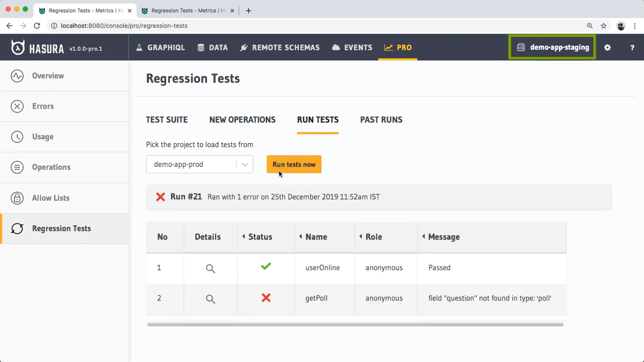This screenshot has height=362, width=644.
Task: Bookmark this page with star icon
Action: 603,26
